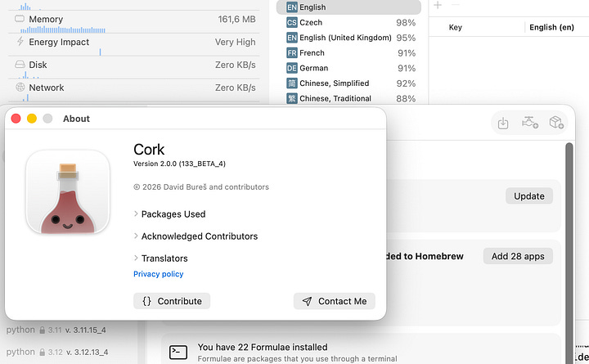Click the English (en) column header

[x=551, y=27]
